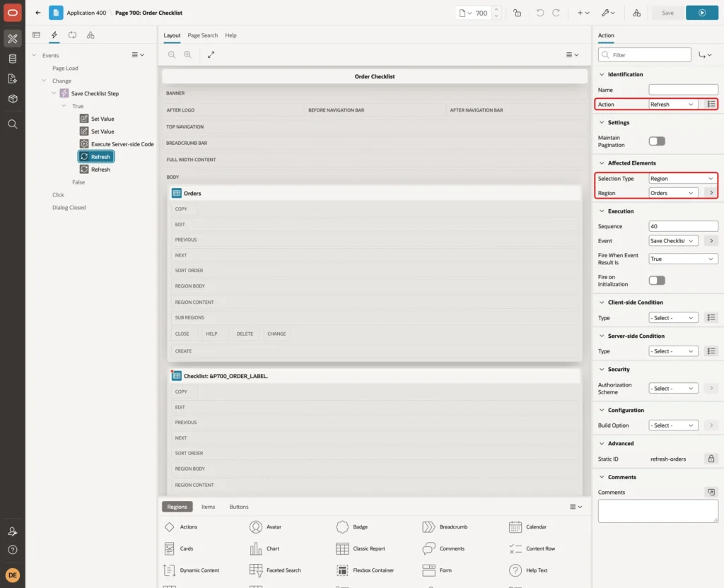Collapse the Identification section
This screenshot has height=588, width=724.
click(602, 74)
